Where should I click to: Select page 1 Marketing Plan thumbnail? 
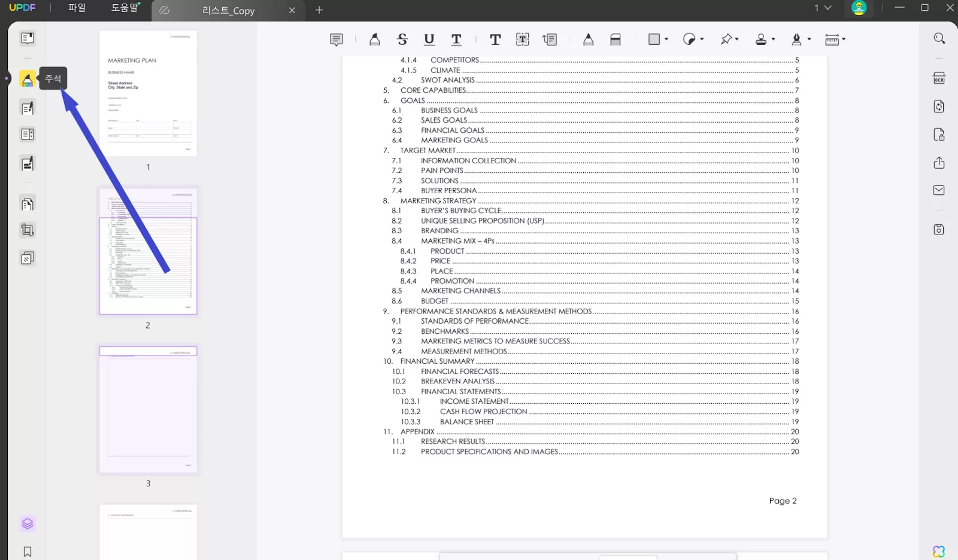[148, 94]
